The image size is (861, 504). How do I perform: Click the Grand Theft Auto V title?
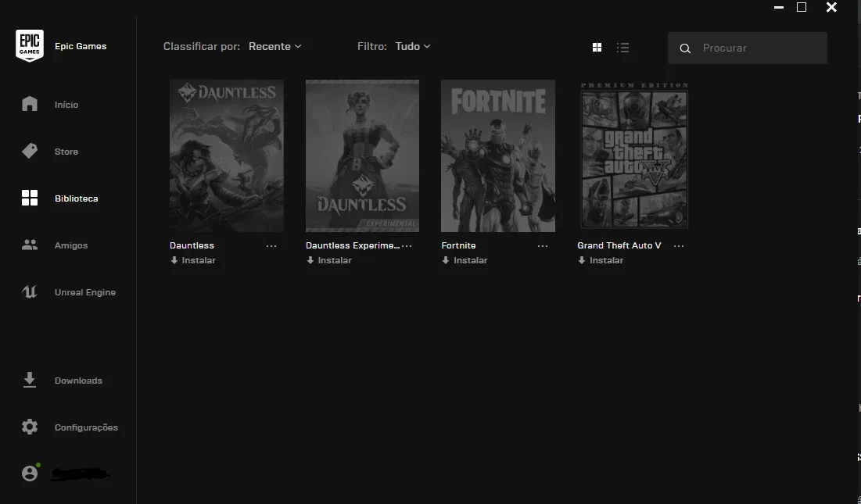619,245
